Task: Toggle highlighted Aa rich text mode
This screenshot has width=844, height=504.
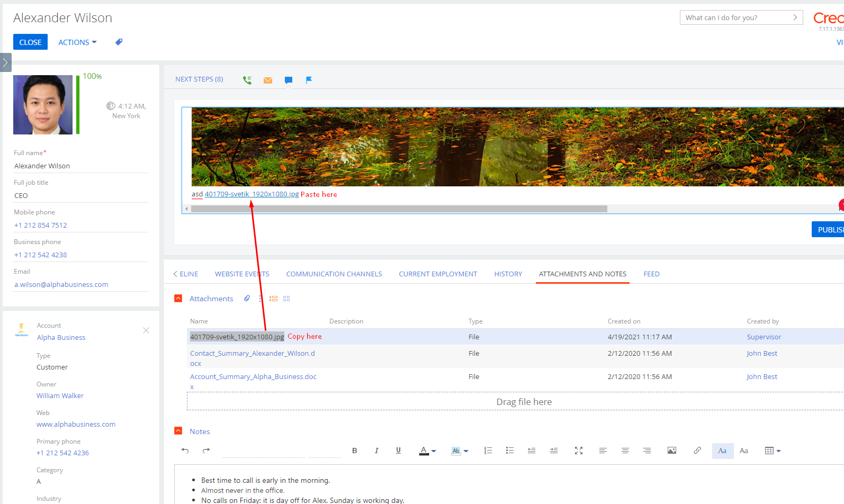Action: pyautogui.click(x=723, y=451)
